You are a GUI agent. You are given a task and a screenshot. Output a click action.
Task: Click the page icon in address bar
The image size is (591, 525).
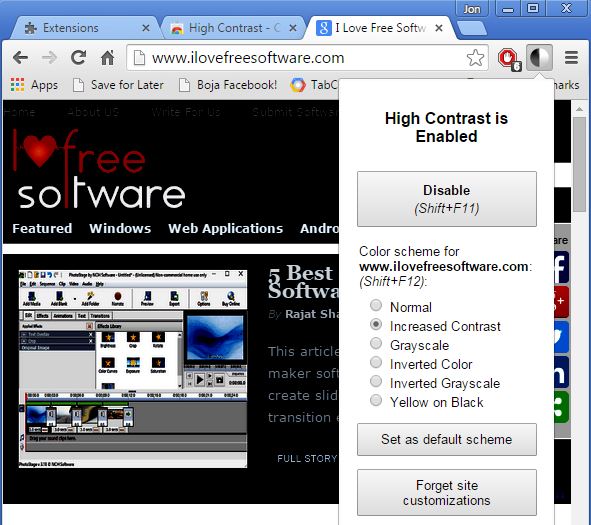pos(139,58)
